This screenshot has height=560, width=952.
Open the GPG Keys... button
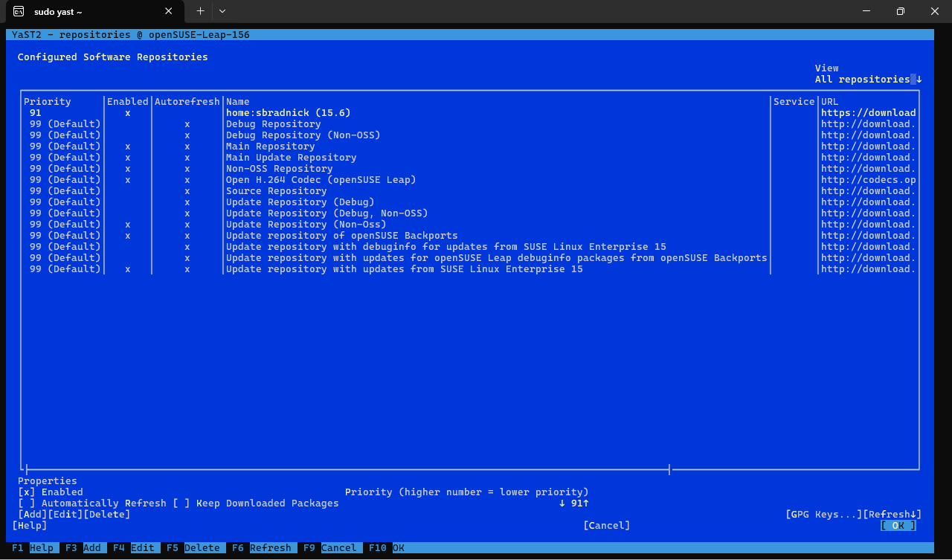tap(824, 515)
